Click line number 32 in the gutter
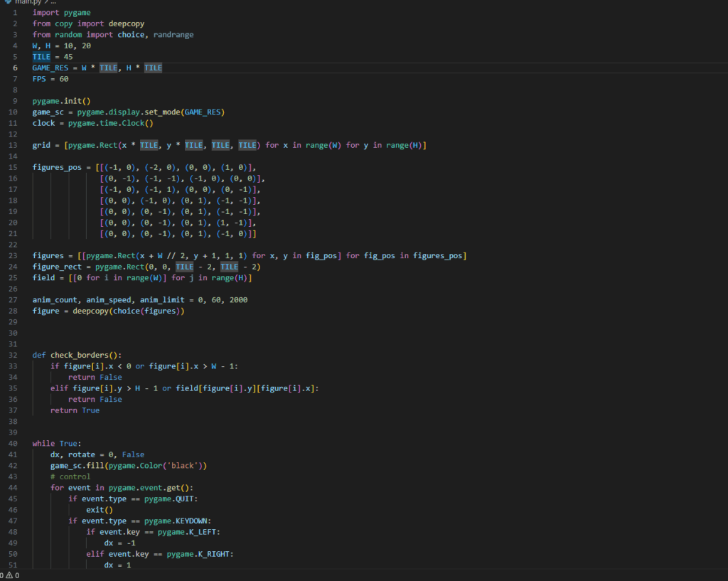Screen dimensions: 728x581 pyautogui.click(x=14, y=355)
